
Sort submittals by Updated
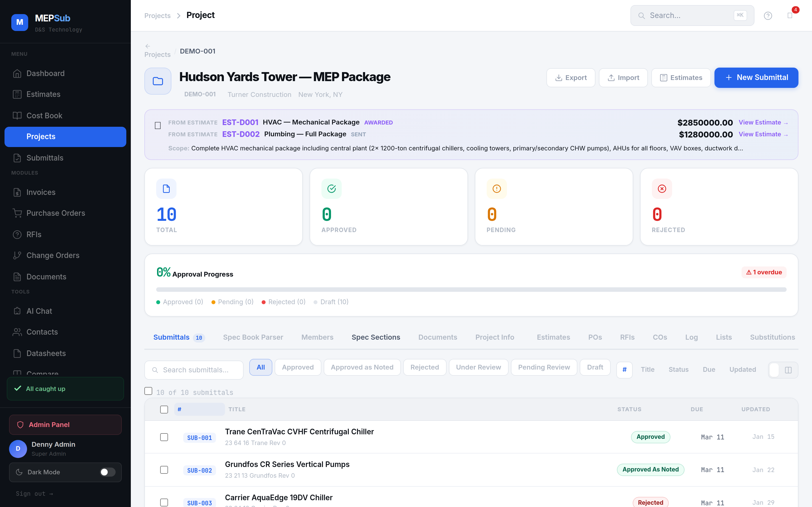coord(743,369)
